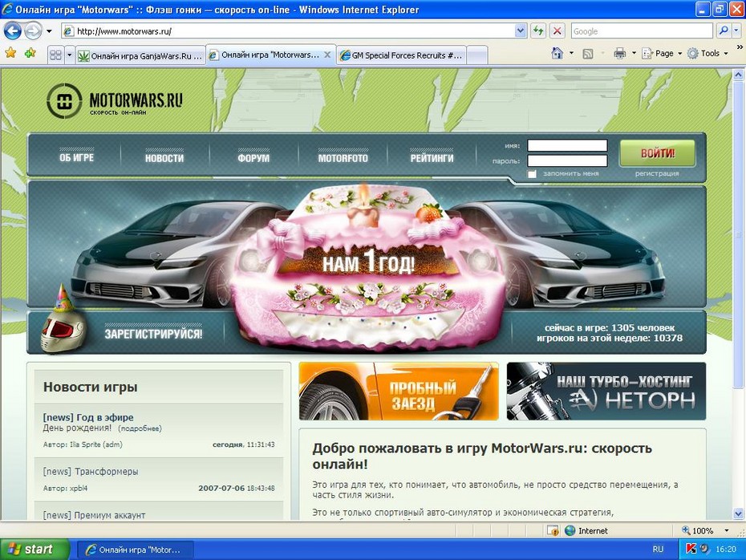Expand the tab list dropdown arrow
Image resolution: width=746 pixels, height=560 pixels.
click(70, 55)
